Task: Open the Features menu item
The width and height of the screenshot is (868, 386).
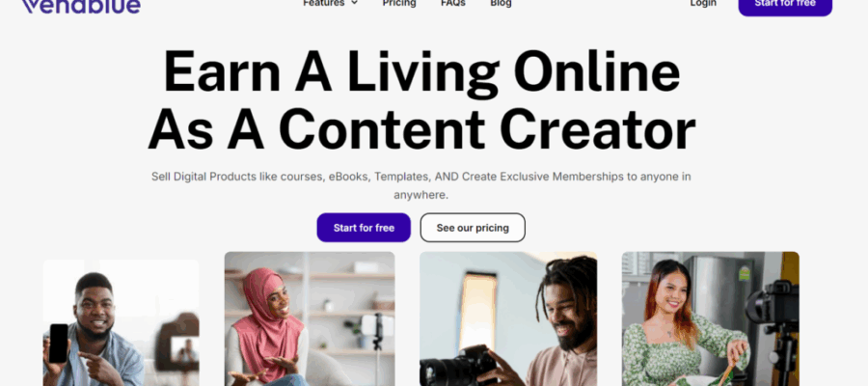Action: 324,3
